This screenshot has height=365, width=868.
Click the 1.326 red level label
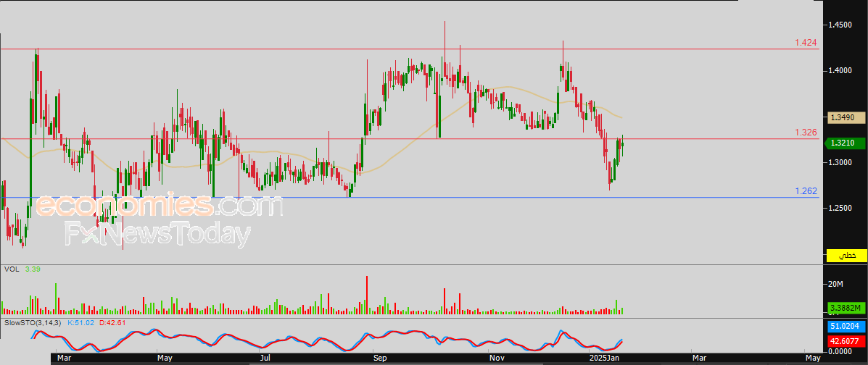[806, 133]
